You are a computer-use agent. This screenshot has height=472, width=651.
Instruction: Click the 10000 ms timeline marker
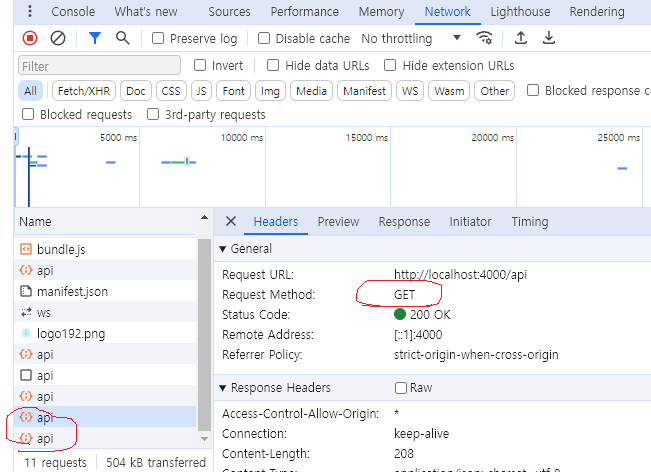pyautogui.click(x=242, y=137)
